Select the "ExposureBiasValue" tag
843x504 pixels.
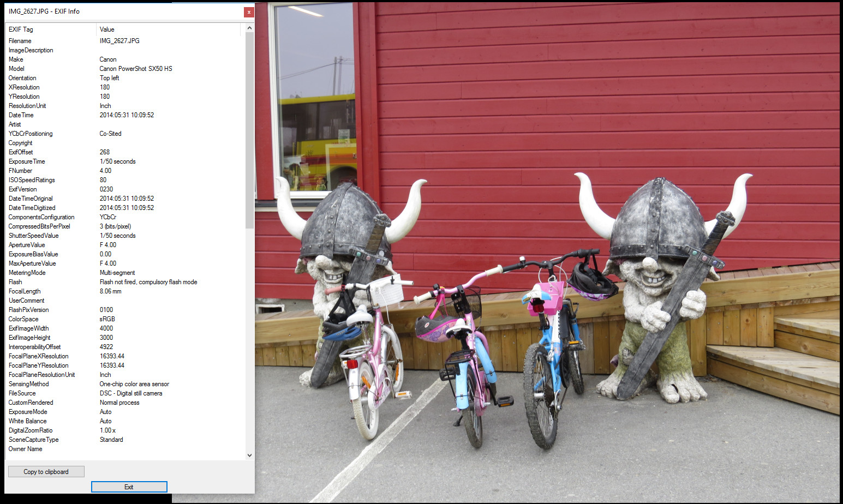pyautogui.click(x=33, y=254)
